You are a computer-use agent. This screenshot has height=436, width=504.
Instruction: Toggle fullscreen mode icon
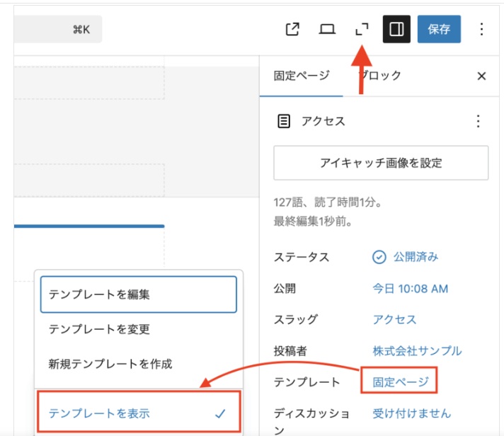pos(362,29)
